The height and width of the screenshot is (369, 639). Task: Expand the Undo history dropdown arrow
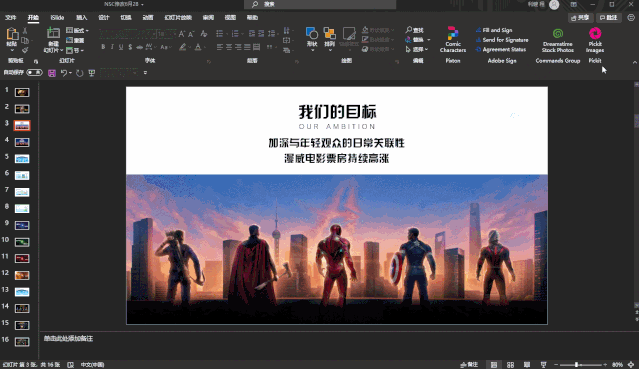pos(71,73)
